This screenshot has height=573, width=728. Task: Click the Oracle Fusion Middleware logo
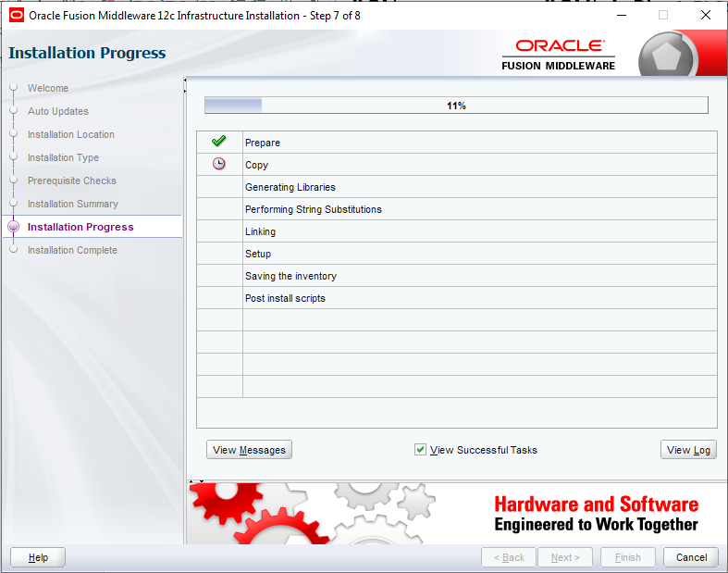pyautogui.click(x=558, y=55)
